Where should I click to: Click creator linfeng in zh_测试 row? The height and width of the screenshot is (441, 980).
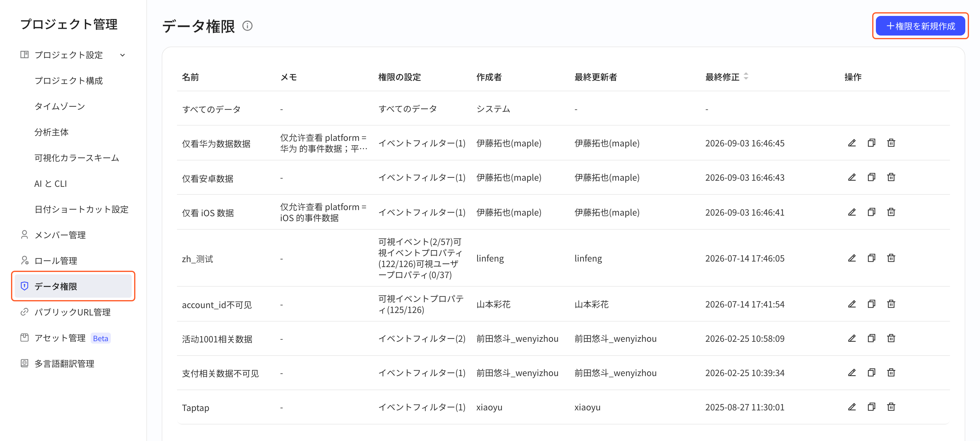pos(490,258)
